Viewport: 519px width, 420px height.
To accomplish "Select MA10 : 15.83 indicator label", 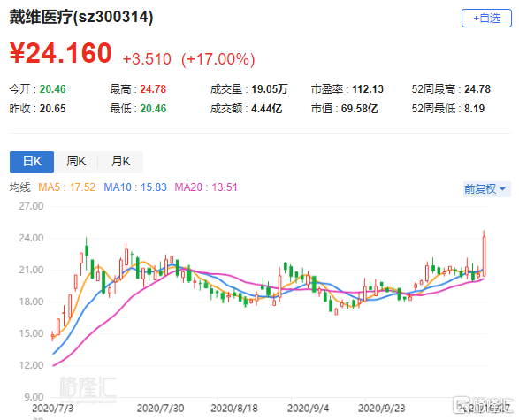I will click(x=135, y=187).
